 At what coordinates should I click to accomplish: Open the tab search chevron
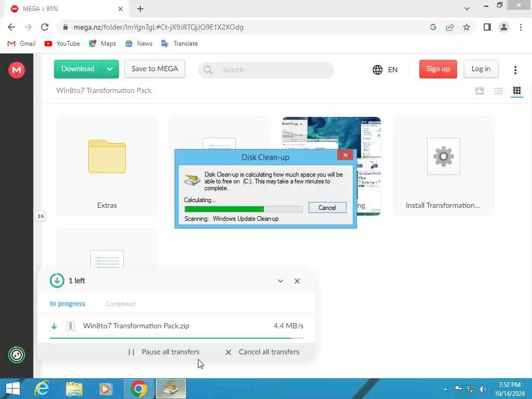pos(467,9)
